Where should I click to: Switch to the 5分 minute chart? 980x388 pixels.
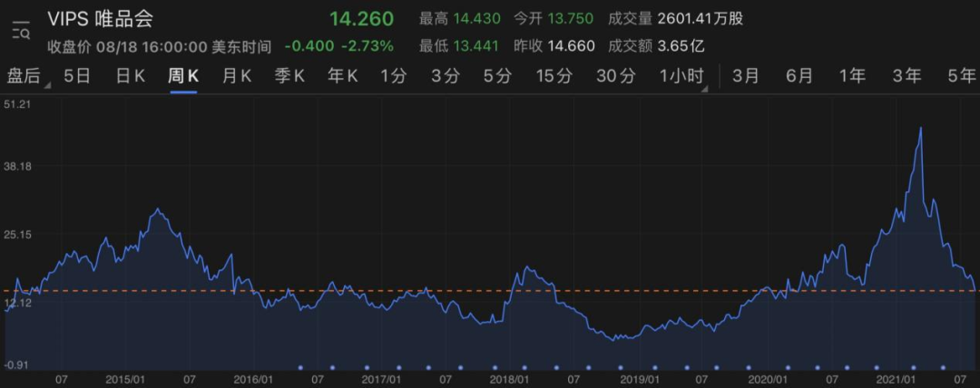(x=497, y=76)
